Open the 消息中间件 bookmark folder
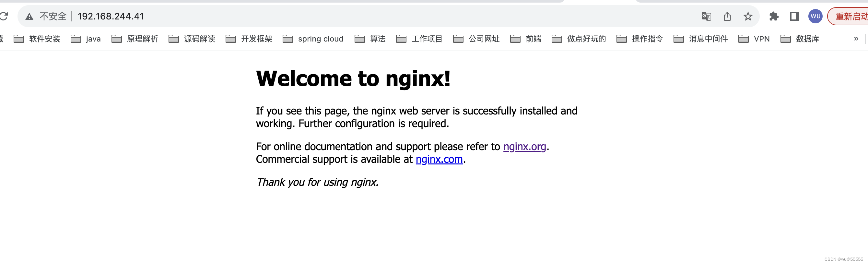Screen dimensions: 868x264 (700, 39)
